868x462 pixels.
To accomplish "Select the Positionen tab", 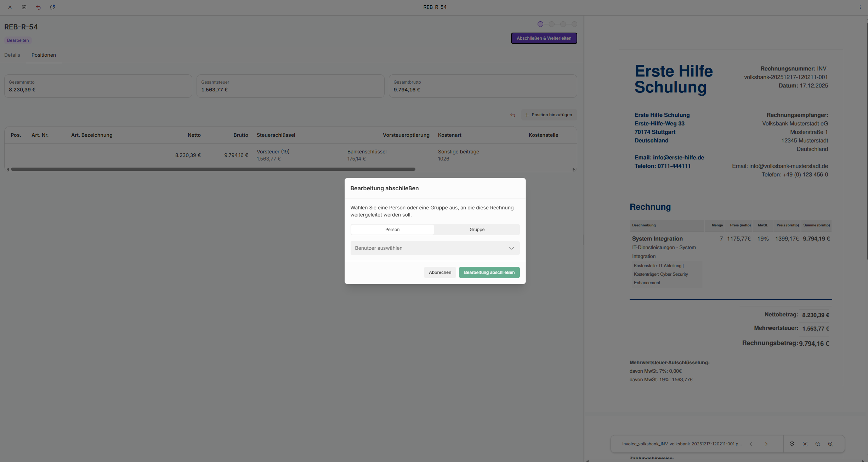I will (x=44, y=55).
